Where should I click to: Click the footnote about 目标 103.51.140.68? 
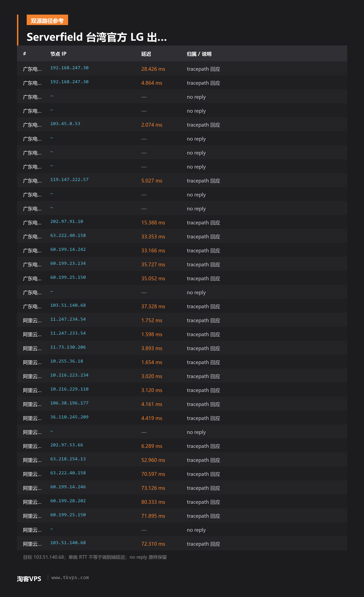tap(95, 557)
